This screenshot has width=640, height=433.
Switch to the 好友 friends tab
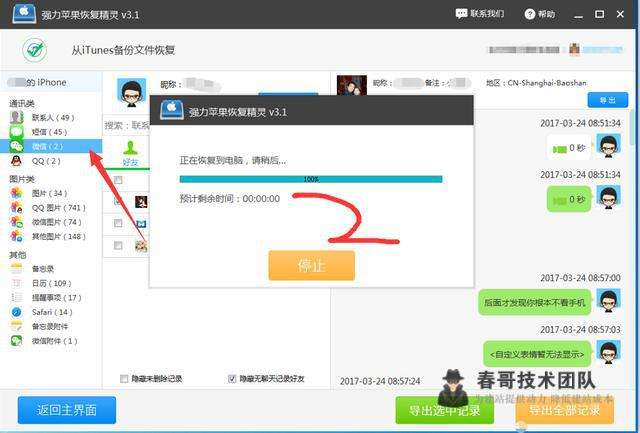(131, 153)
